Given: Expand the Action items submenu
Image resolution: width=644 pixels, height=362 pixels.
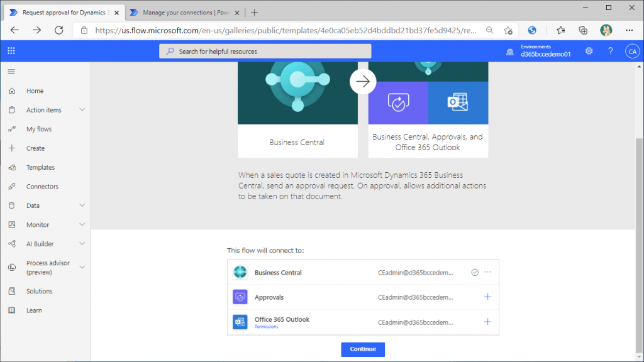Looking at the screenshot, I should pyautogui.click(x=82, y=110).
